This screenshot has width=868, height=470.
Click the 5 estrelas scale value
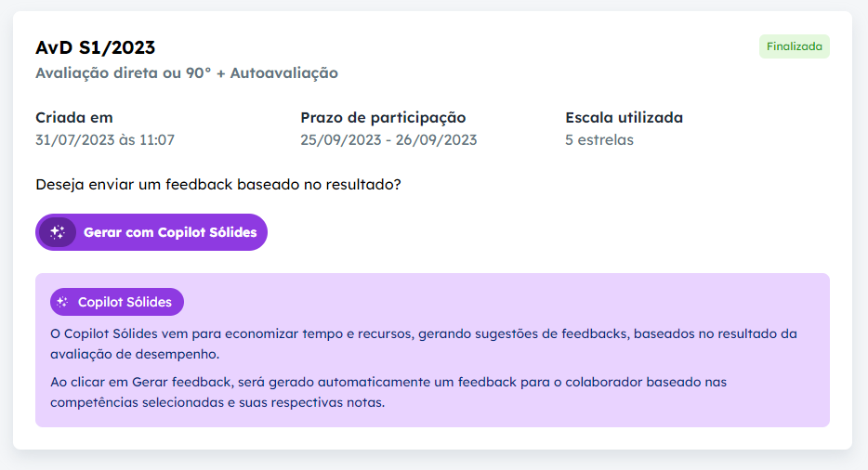(599, 140)
